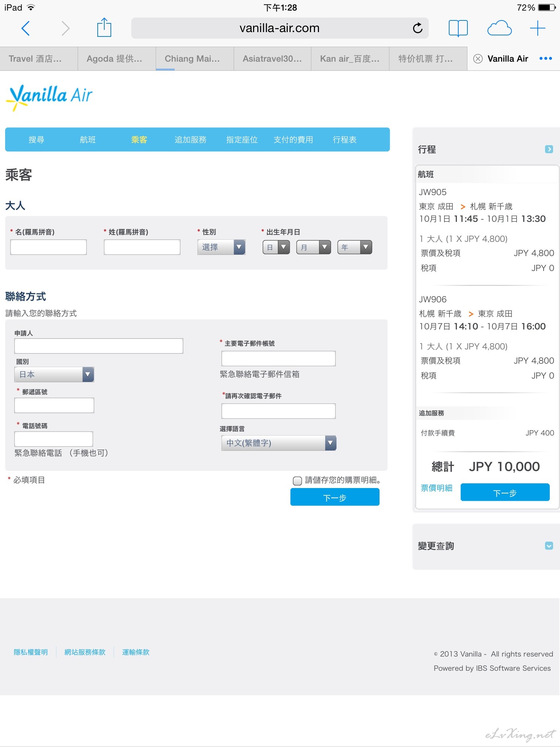Viewport: 560px width, 747px height.
Task: Show more tabs via three dots
Action: coord(545,59)
